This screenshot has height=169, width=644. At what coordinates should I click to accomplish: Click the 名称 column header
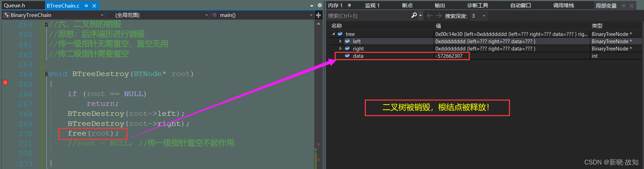tap(336, 26)
